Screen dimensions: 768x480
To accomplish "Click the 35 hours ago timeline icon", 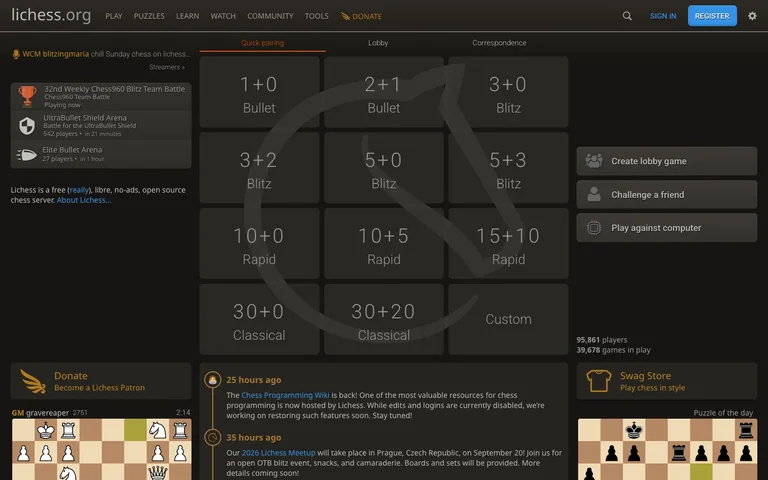I will [213, 437].
